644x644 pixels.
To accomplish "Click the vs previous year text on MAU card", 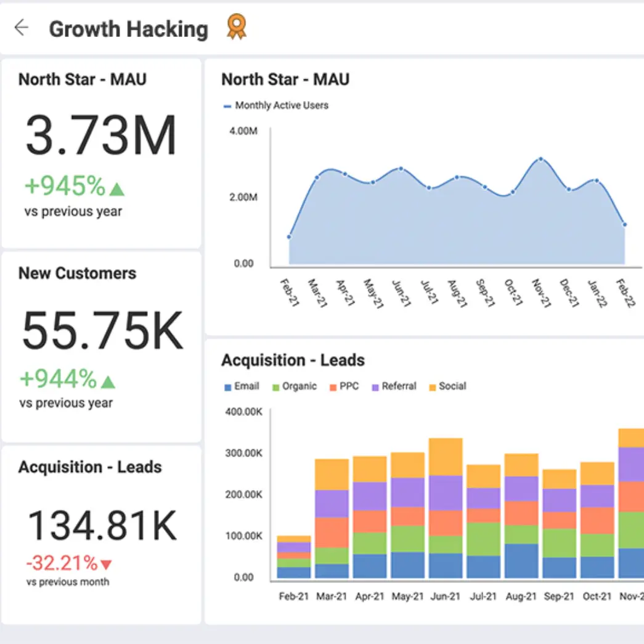I will point(73,211).
